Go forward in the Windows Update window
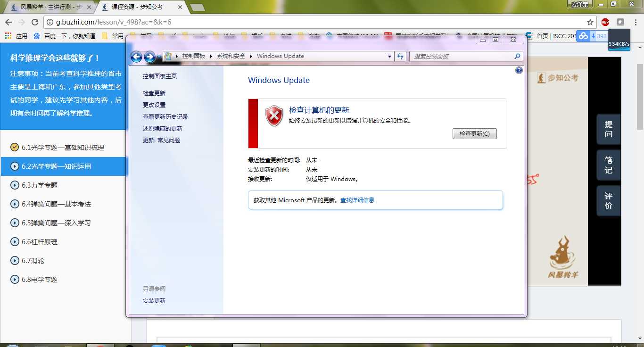Image resolution: width=644 pixels, height=347 pixels. (149, 57)
